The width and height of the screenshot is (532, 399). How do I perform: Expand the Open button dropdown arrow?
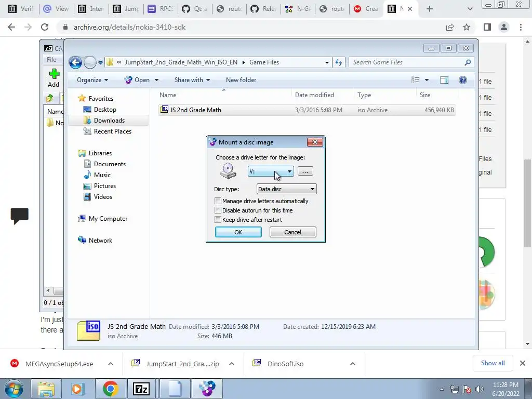(x=156, y=80)
